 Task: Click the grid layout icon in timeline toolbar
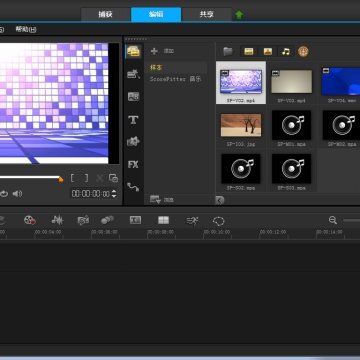point(163,220)
